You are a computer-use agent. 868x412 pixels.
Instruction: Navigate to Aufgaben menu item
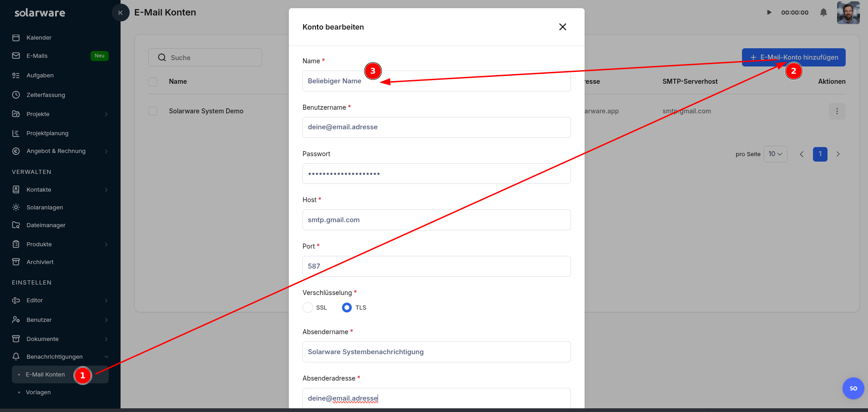pos(40,75)
